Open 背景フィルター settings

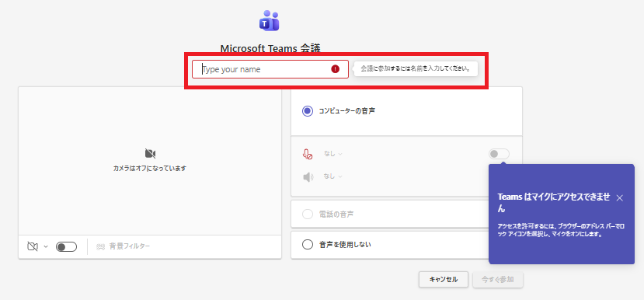[124, 246]
